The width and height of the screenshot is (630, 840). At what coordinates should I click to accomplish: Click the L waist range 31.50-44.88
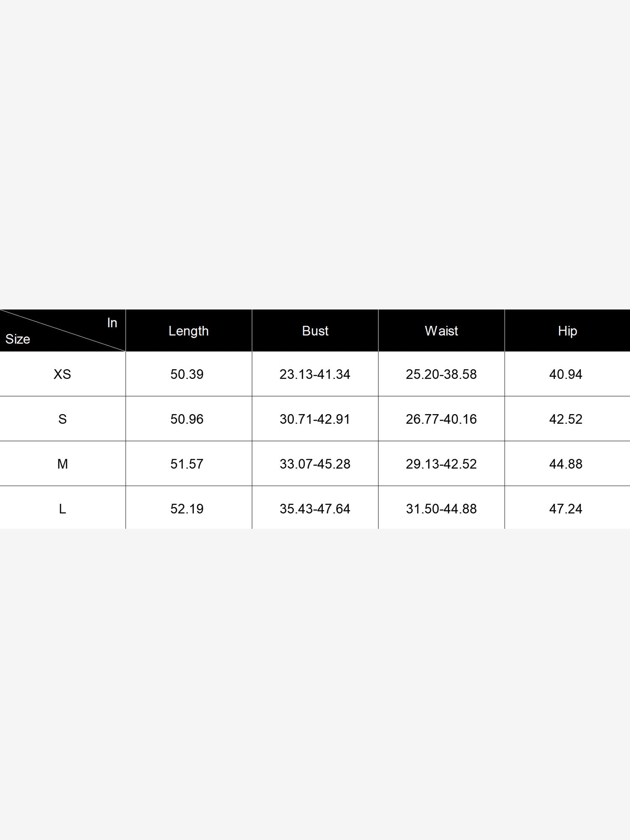tap(441, 509)
